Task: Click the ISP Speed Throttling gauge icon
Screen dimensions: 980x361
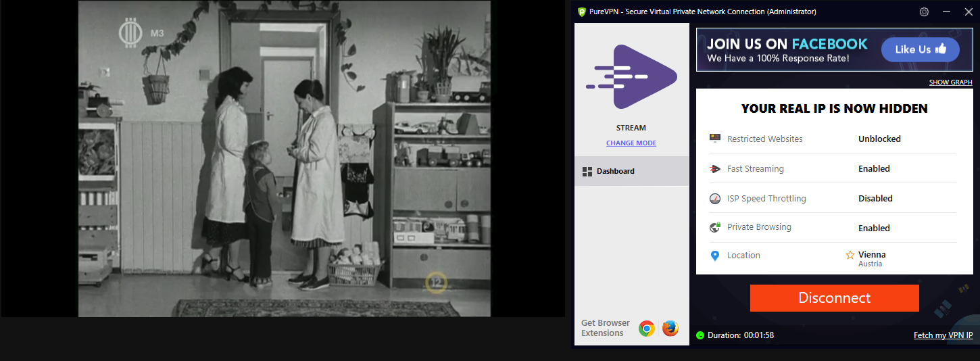Action: tap(715, 198)
